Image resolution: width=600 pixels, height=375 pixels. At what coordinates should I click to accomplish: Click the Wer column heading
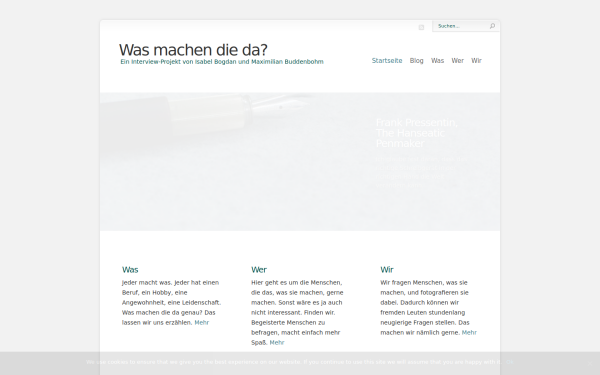pyautogui.click(x=259, y=269)
